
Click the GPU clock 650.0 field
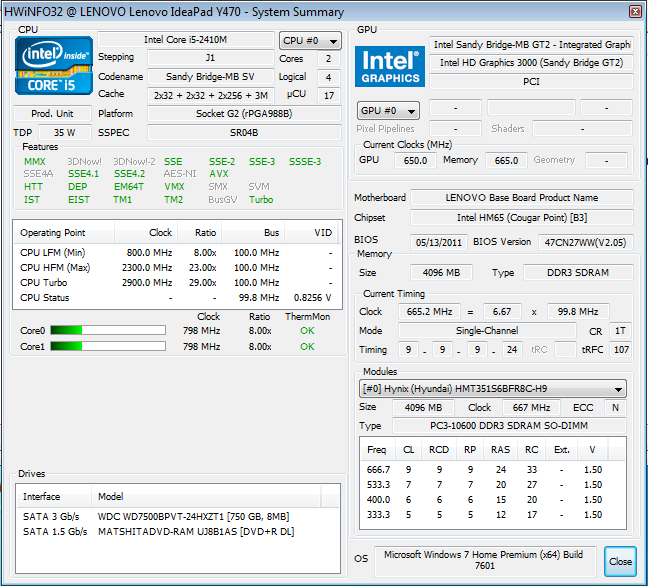coord(415,160)
